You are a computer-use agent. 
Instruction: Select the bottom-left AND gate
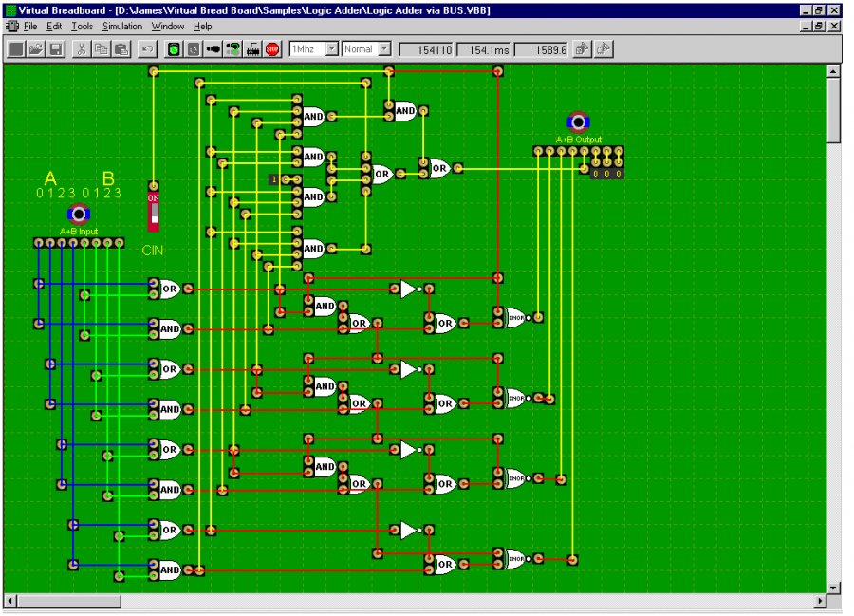tap(170, 570)
